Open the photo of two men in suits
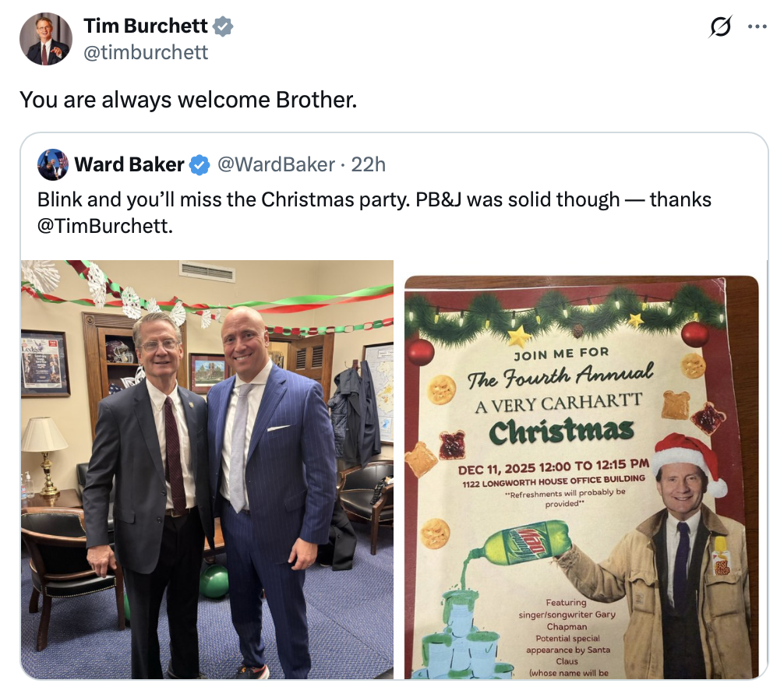The height and width of the screenshot is (687, 784). pyautogui.click(x=207, y=469)
